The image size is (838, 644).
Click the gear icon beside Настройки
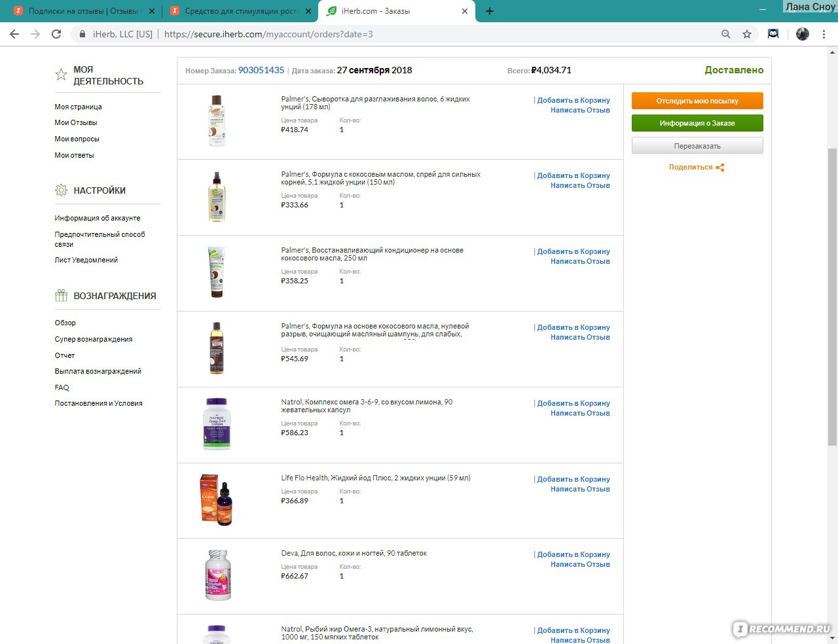(x=61, y=190)
